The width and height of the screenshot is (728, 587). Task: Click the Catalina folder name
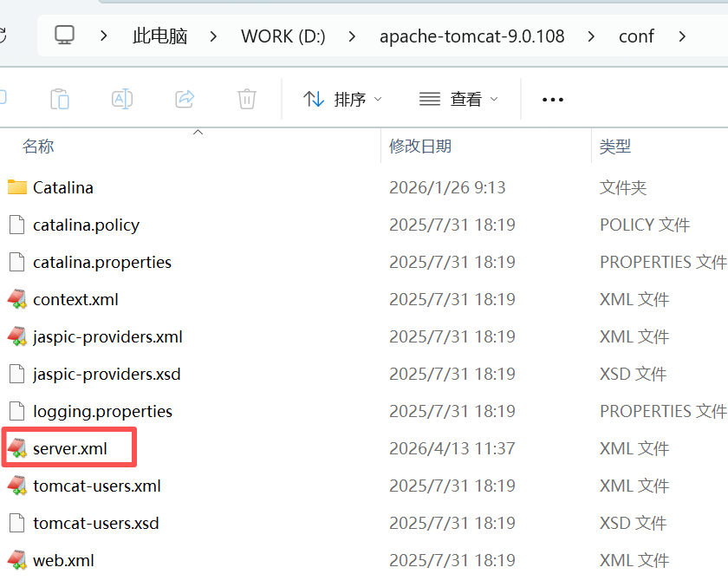coord(63,187)
